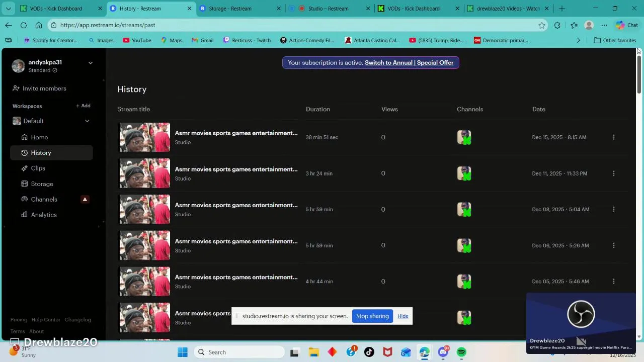644x362 pixels.
Task: Open Copilot Chat
Action: coord(626,25)
